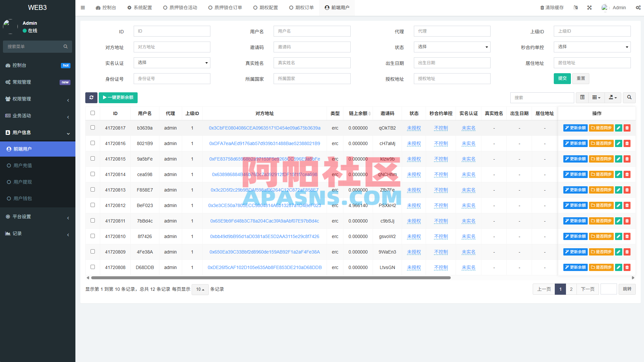Expand the 权限管理 sidebar menu
Screen dimensions: 644x362
click(x=38, y=99)
